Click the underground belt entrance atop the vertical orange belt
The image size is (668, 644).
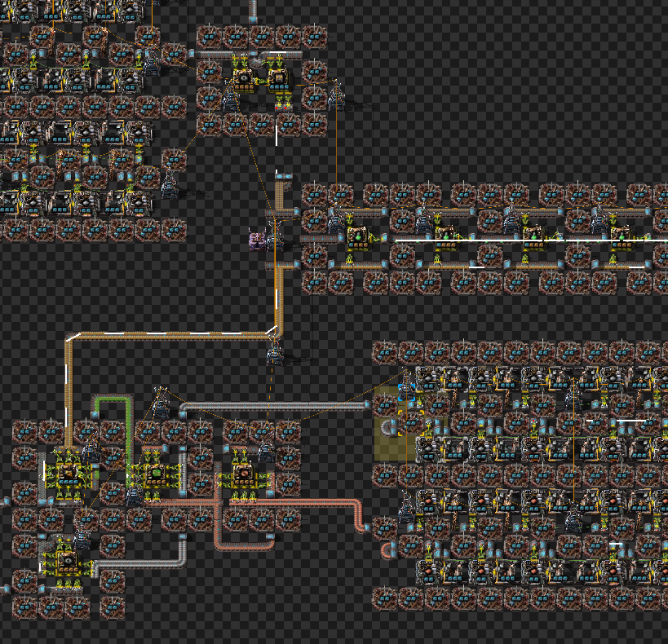[x=279, y=178]
